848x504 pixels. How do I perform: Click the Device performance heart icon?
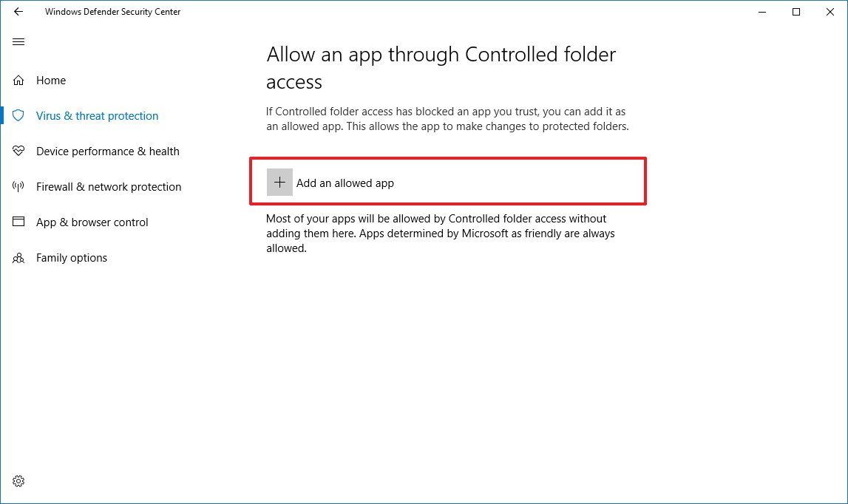(18, 151)
